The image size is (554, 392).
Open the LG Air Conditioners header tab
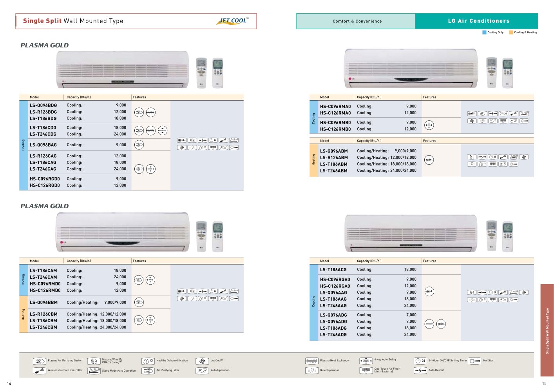[477, 21]
